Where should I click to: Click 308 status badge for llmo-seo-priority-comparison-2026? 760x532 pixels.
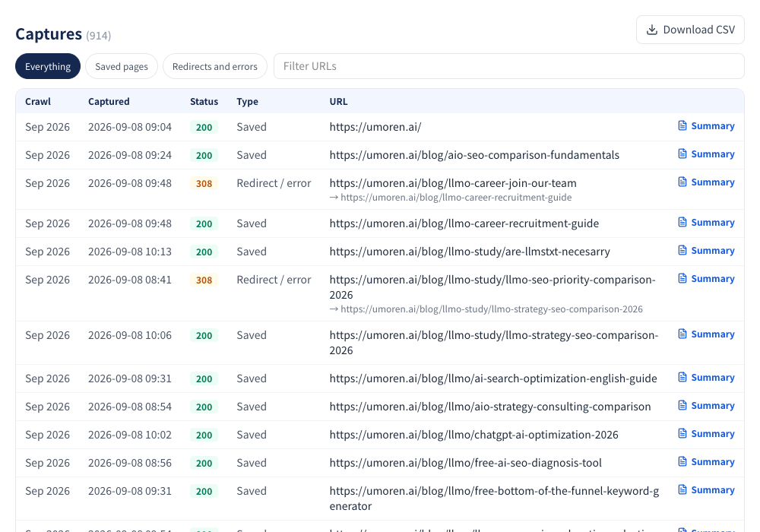(204, 280)
